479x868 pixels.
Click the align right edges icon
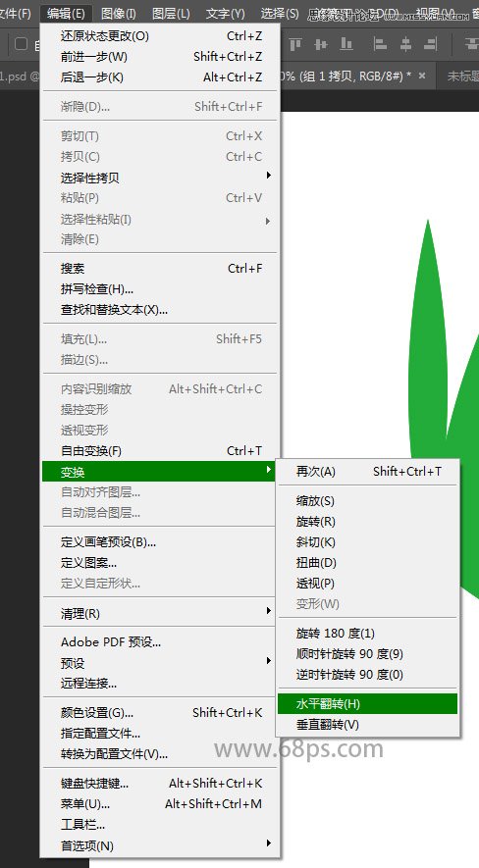click(x=430, y=44)
